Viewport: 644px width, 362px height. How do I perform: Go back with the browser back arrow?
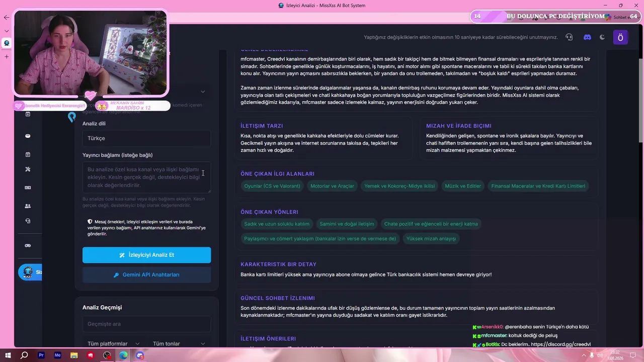(x=6, y=17)
